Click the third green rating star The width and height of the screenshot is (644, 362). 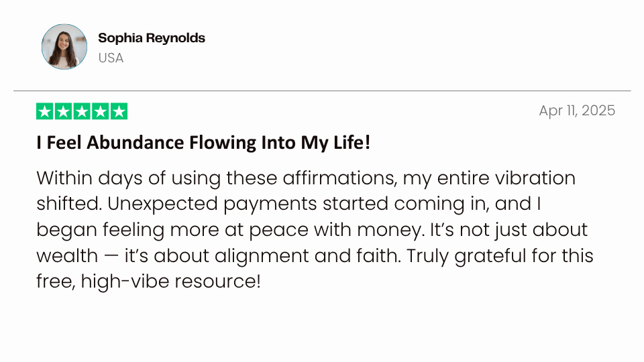click(x=82, y=111)
